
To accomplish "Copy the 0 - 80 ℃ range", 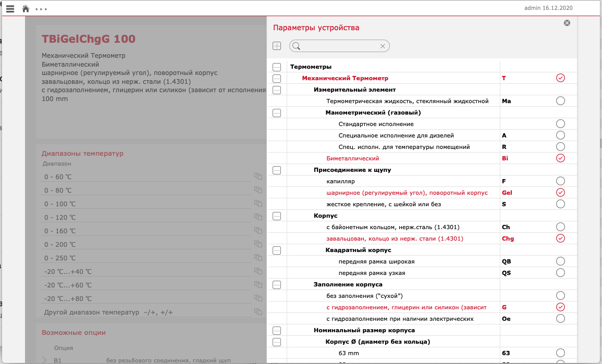I will click(258, 190).
